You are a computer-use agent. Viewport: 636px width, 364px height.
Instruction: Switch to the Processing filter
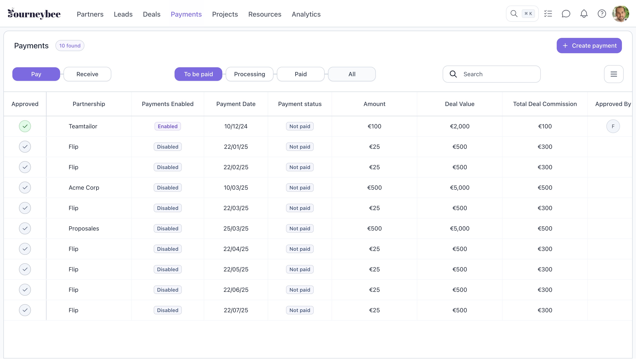(250, 74)
